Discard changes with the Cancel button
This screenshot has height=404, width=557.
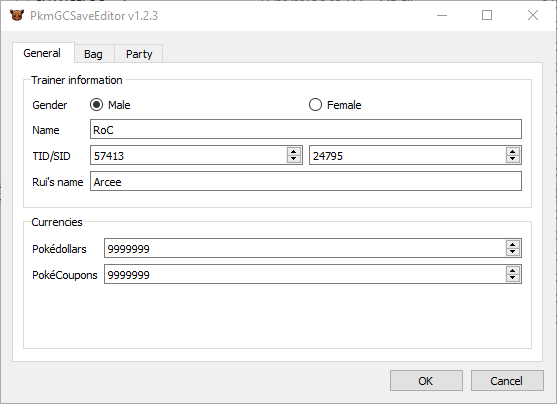pyautogui.click(x=507, y=381)
